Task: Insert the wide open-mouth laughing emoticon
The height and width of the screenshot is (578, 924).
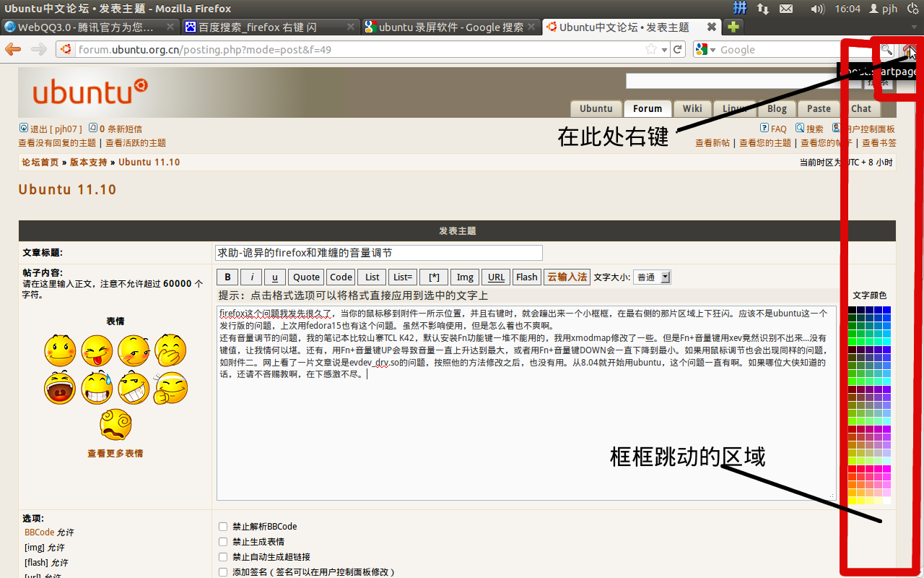Action: pos(59,388)
